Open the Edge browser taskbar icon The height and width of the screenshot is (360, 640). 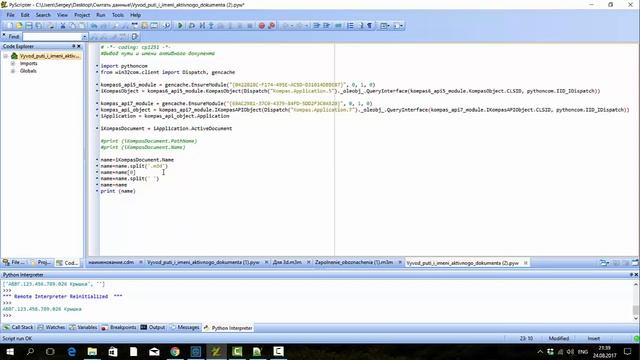[x=72, y=351]
